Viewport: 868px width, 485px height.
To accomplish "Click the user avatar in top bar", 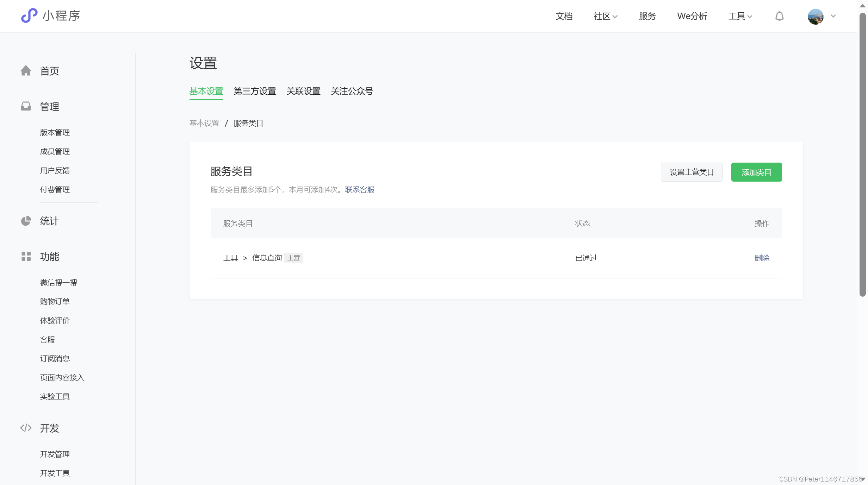I will 816,16.
